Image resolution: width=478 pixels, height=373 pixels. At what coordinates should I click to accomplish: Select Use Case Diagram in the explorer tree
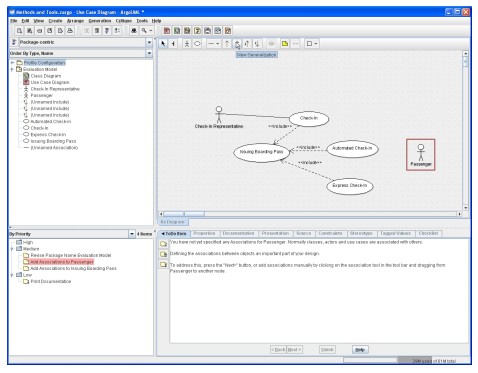point(50,82)
